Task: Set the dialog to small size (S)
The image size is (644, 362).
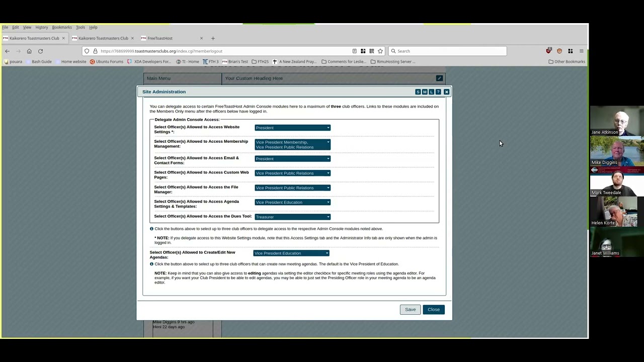Action: [x=418, y=92]
